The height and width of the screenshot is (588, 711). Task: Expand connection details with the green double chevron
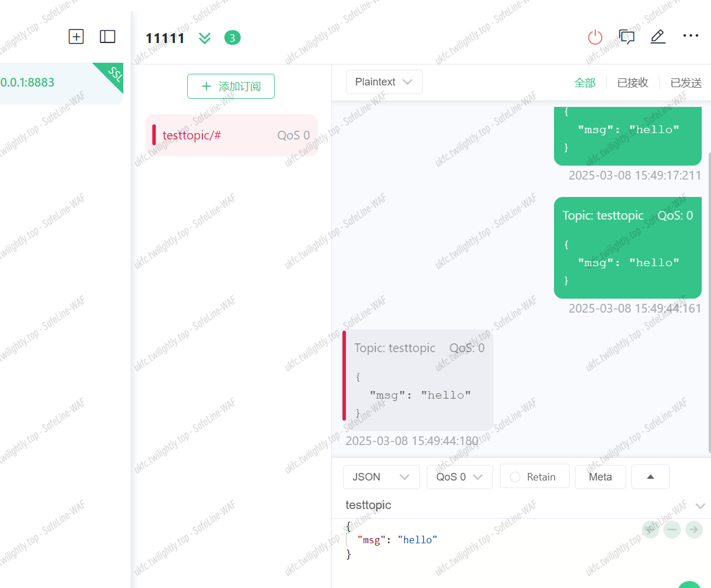click(205, 38)
